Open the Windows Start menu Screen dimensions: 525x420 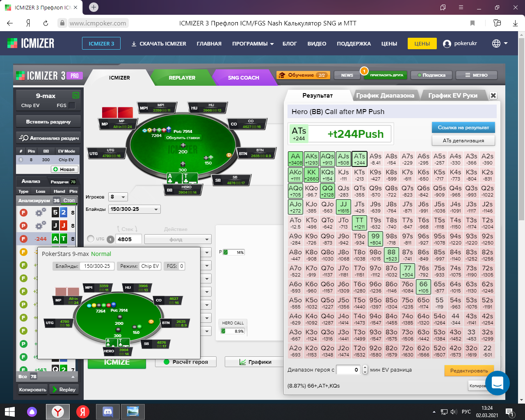pos(9,412)
